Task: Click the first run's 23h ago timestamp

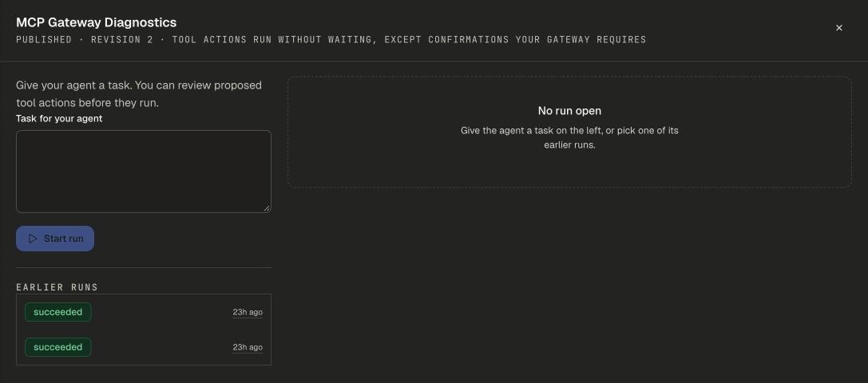Action: tap(248, 312)
